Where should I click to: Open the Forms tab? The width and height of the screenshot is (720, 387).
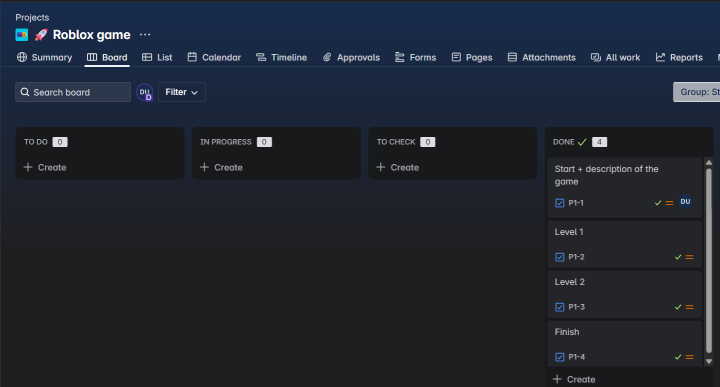416,57
